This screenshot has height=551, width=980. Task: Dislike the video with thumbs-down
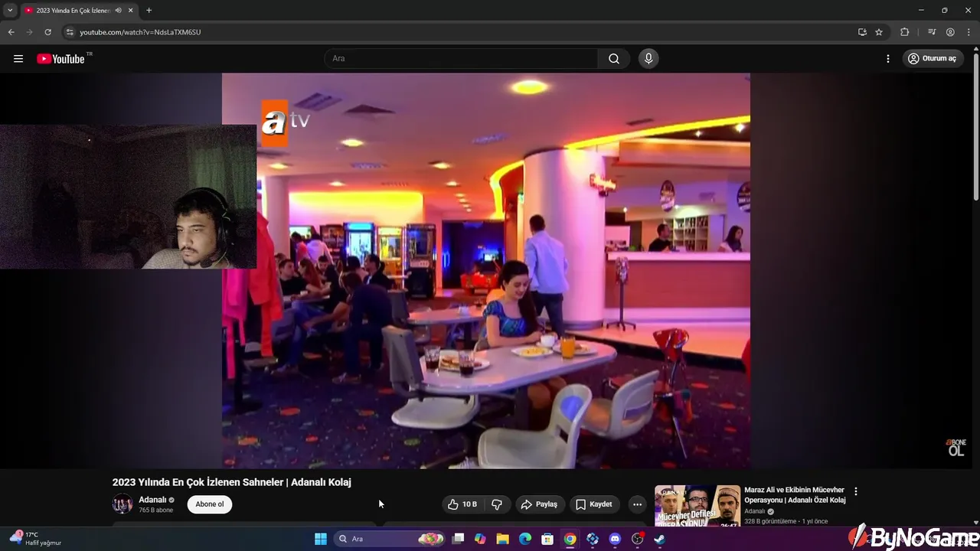click(497, 504)
